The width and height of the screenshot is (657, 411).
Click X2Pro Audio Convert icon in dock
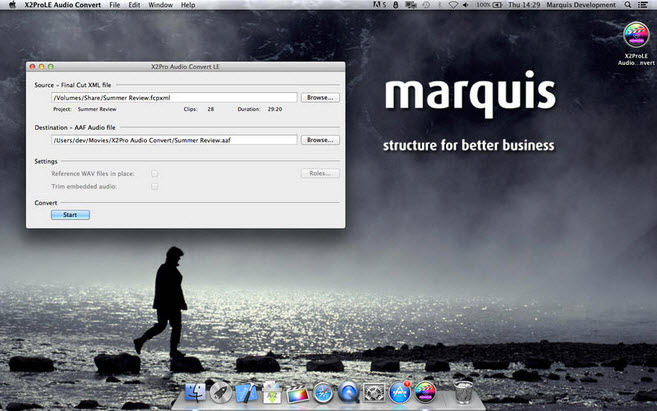[425, 393]
